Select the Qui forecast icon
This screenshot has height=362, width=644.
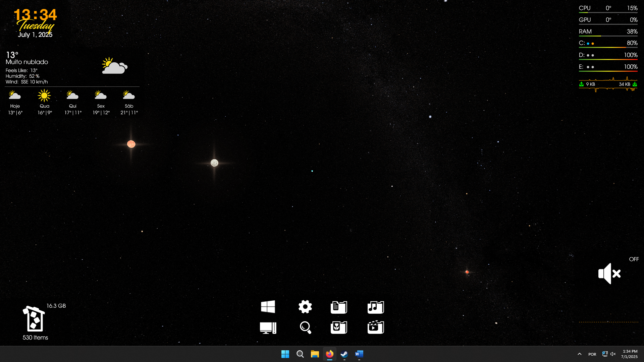pos(72,96)
